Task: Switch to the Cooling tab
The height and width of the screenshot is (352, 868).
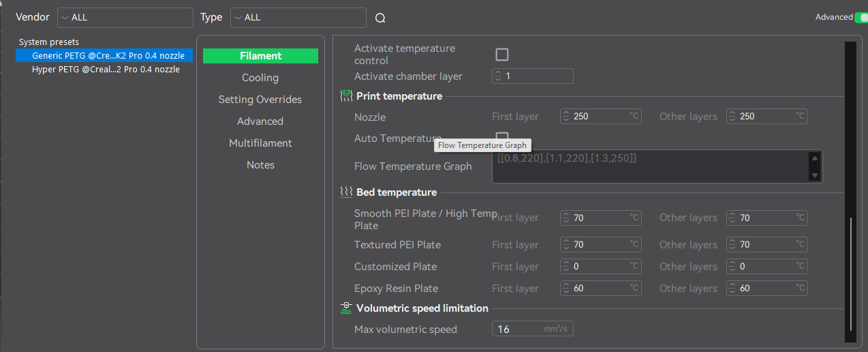Action: [x=260, y=78]
